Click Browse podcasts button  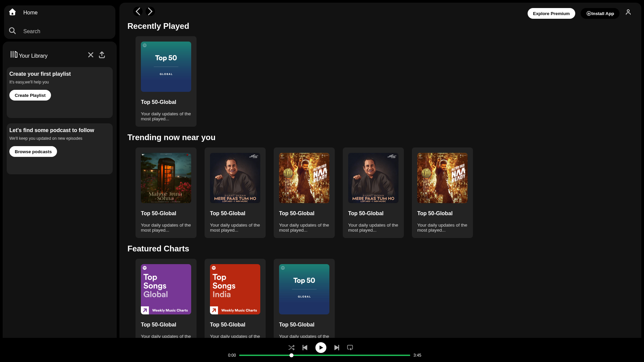[x=33, y=152]
